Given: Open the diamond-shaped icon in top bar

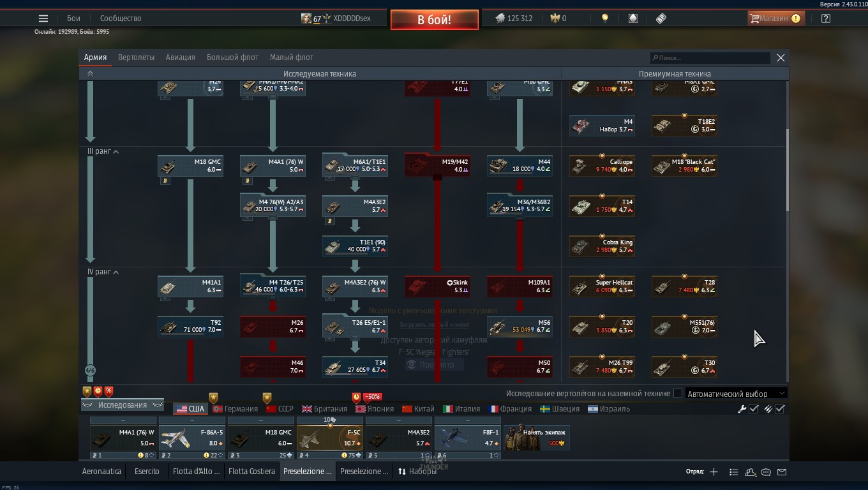Looking at the screenshot, I should pos(633,19).
